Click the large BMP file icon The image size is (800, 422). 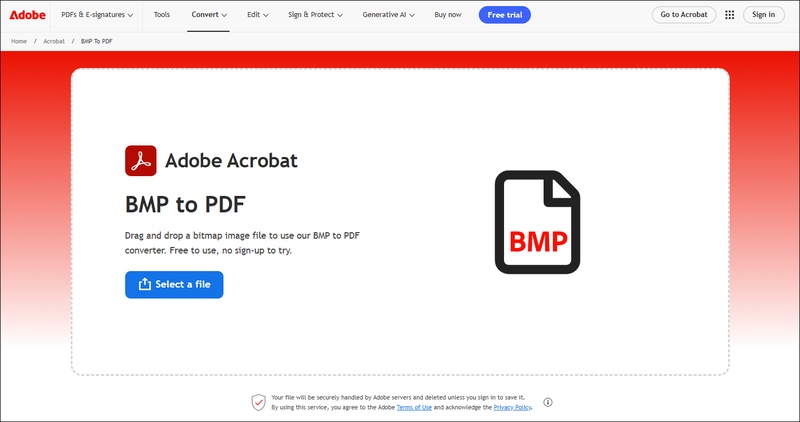[537, 222]
